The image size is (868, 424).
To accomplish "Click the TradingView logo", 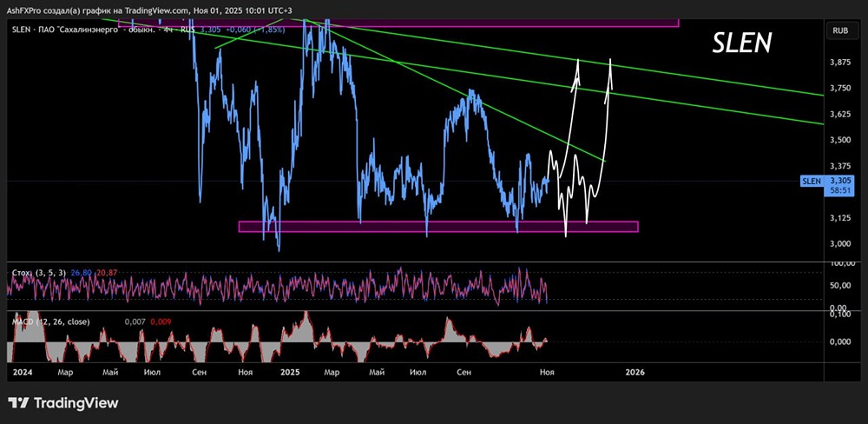I will pos(63,403).
